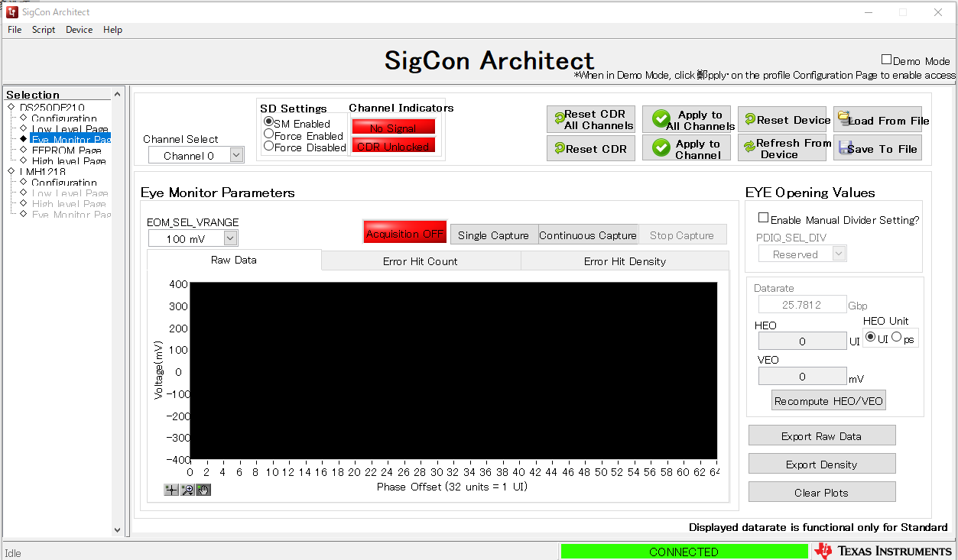This screenshot has width=958, height=560.
Task: Open High level Page under DS250DF210
Action: coord(69,161)
